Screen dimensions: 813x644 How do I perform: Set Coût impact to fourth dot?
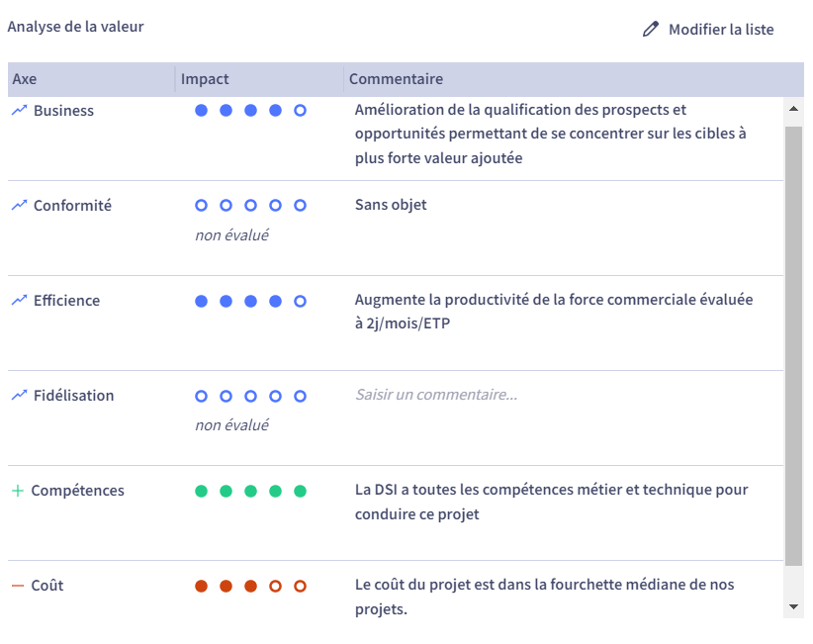[275, 586]
